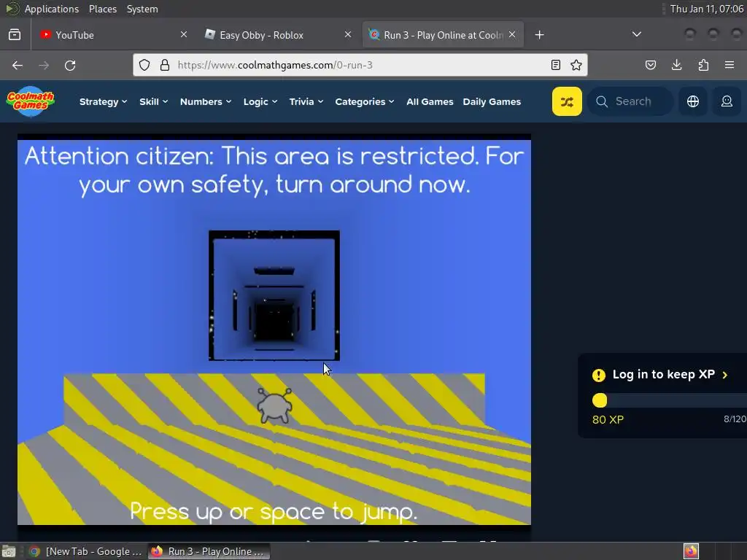This screenshot has width=747, height=560.
Task: Expand the Skill dropdown menu
Action: pyautogui.click(x=153, y=101)
